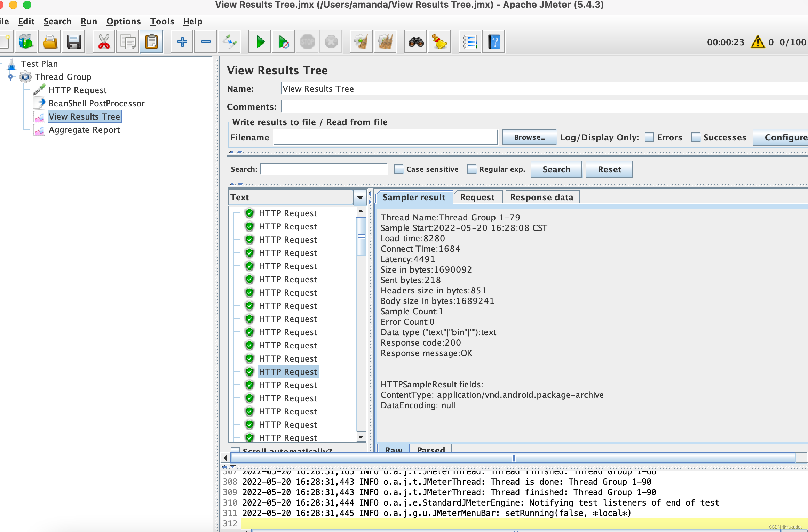Reset search with yellow brush icon
808x532 pixels.
[439, 42]
